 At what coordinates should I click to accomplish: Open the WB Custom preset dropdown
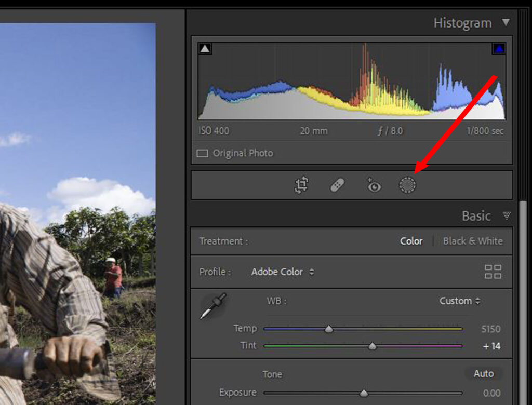point(459,301)
